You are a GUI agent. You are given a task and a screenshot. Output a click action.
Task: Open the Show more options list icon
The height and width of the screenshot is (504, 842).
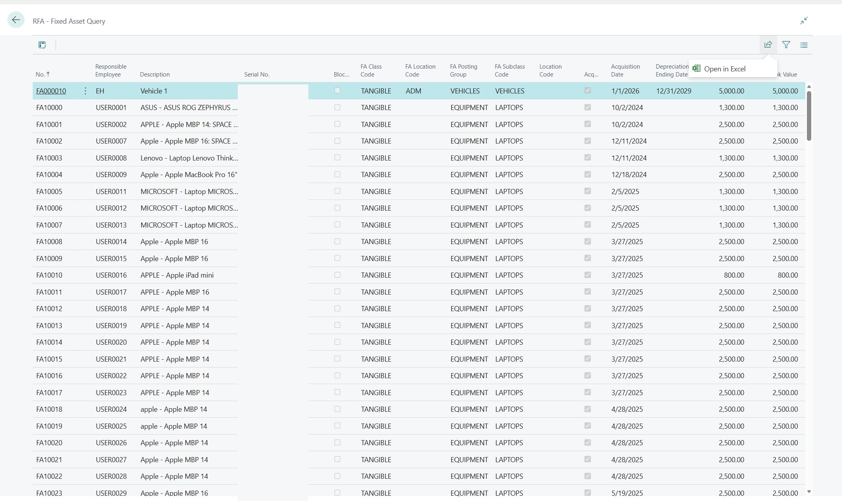(x=803, y=45)
